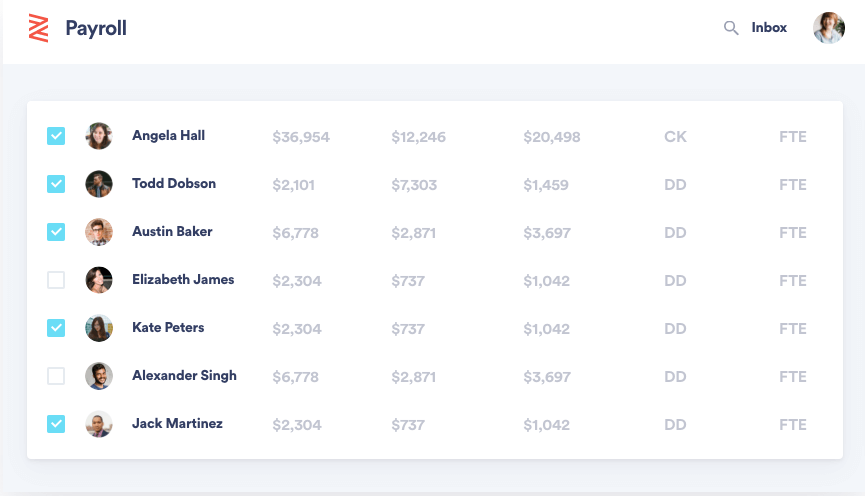The width and height of the screenshot is (865, 496).
Task: Click Jack Martinez's avatar picture
Action: 99,424
